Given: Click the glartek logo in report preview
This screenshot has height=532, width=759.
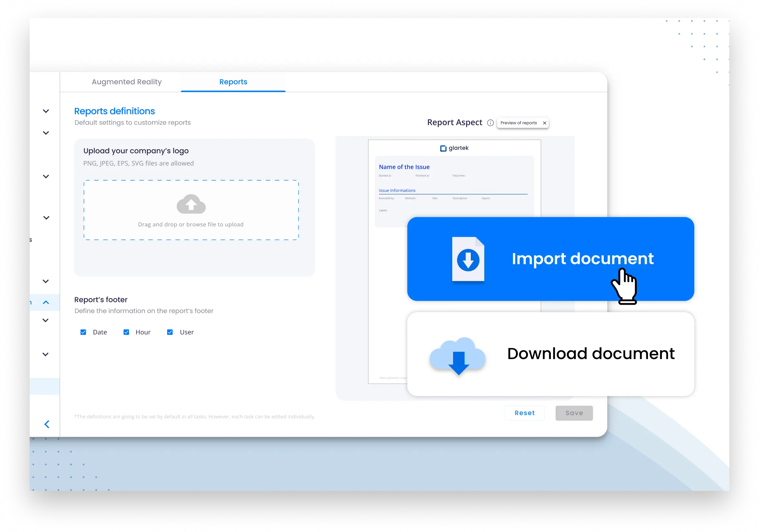Looking at the screenshot, I should tap(454, 148).
